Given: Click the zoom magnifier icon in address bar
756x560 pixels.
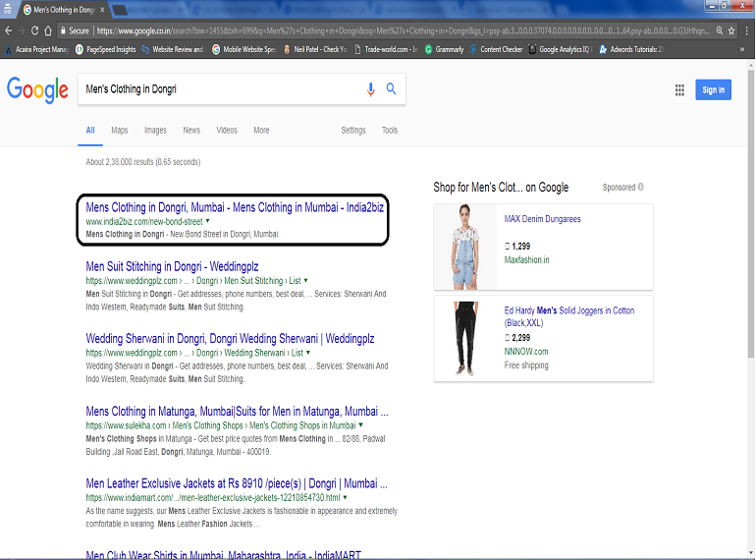Looking at the screenshot, I should coord(720,30).
